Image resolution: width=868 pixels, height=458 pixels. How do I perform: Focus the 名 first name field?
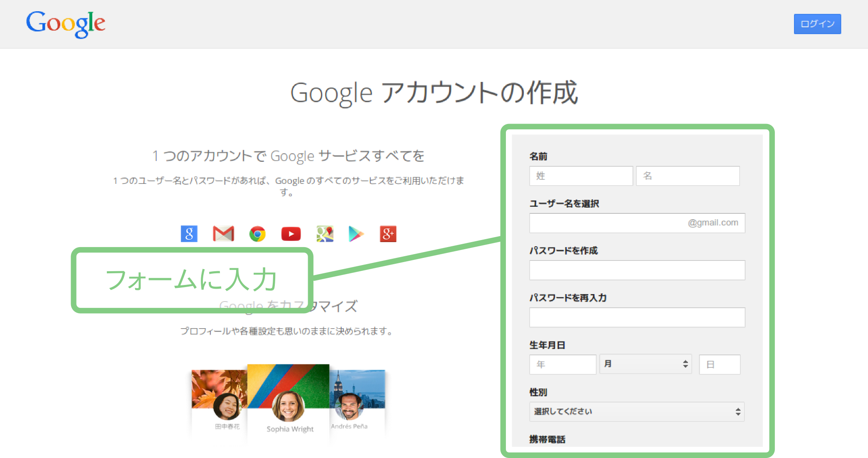click(688, 176)
